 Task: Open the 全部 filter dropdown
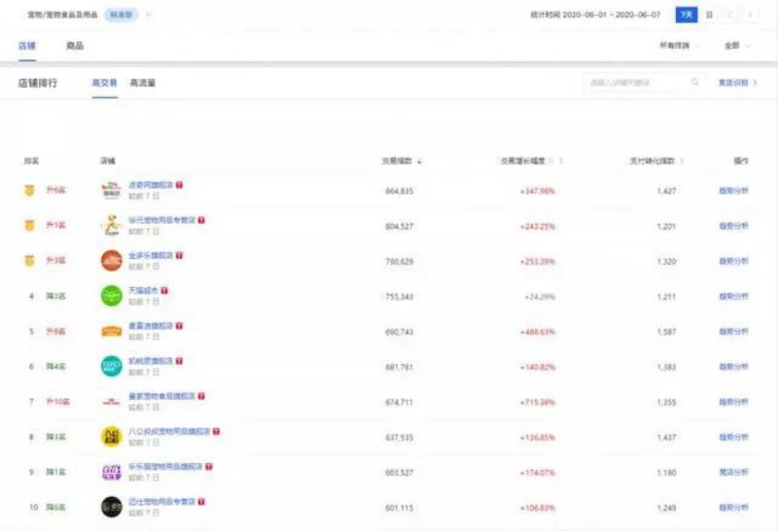coord(736,46)
